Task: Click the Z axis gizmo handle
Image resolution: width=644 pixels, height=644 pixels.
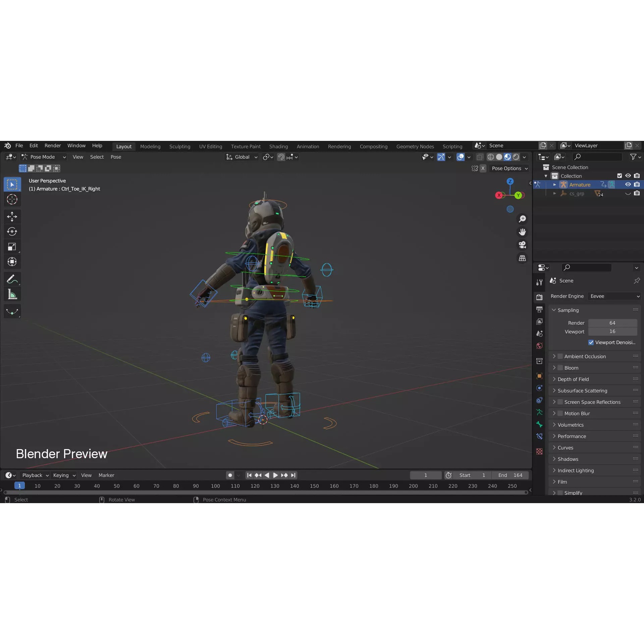Action: (510, 181)
